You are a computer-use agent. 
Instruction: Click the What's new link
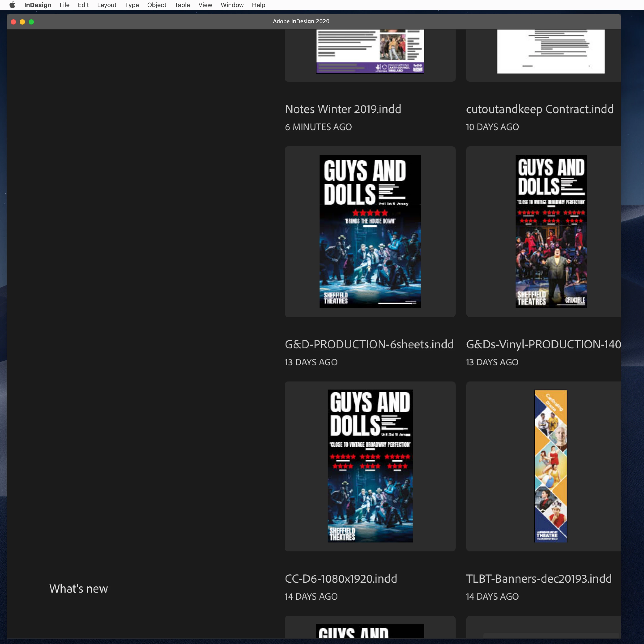(x=79, y=589)
